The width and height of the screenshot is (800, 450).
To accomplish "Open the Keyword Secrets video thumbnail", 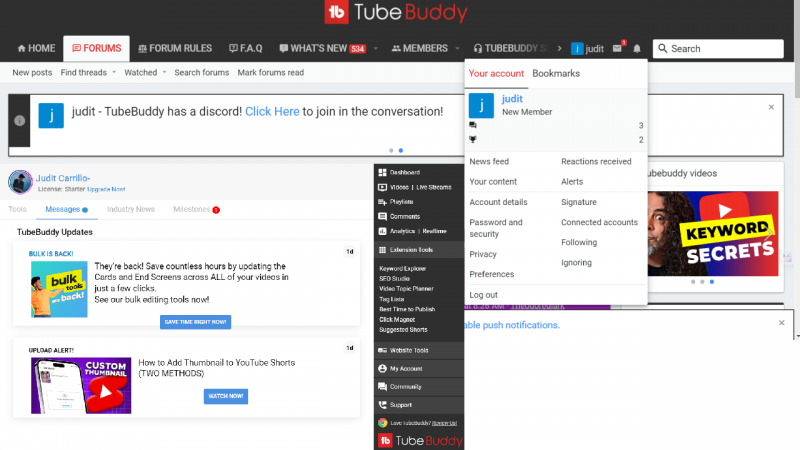I will [714, 233].
